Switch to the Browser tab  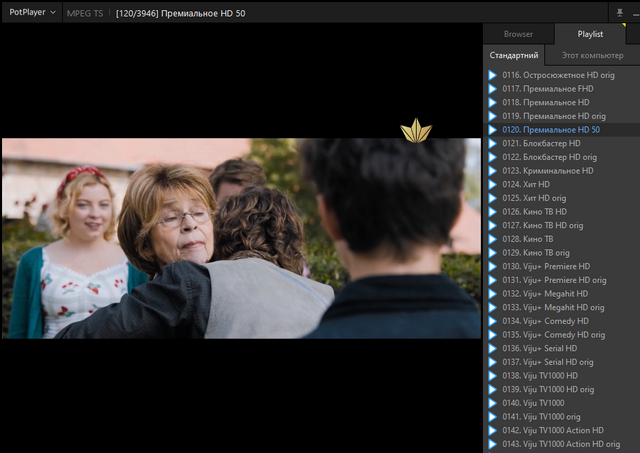pos(518,34)
